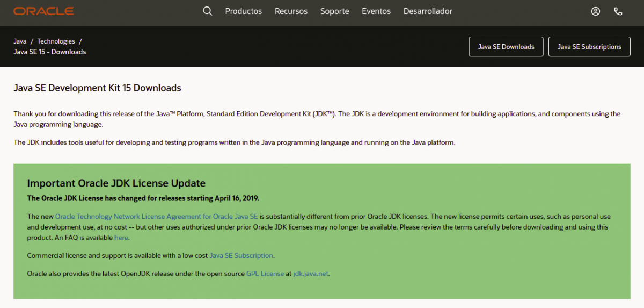
Task: Open the Oracle Technology Network License Agreement link
Action: coord(157,217)
